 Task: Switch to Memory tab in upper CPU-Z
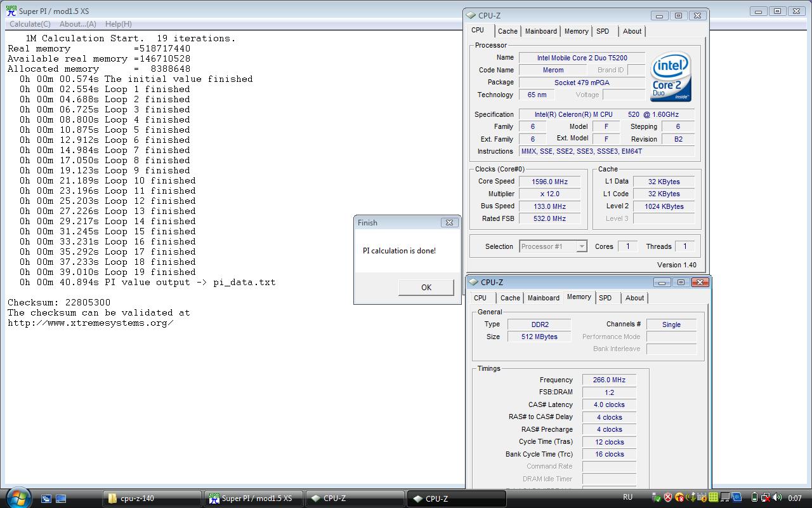(576, 31)
